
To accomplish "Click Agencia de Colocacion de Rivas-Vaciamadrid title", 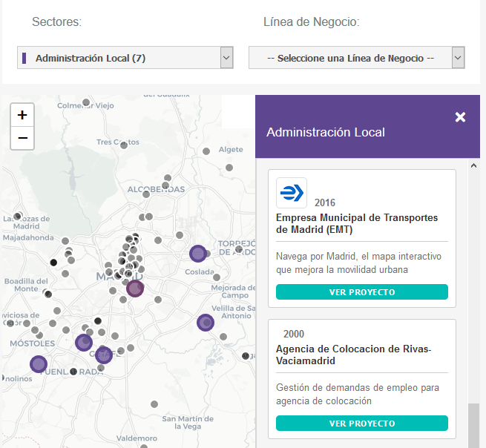I will pyautogui.click(x=353, y=355).
